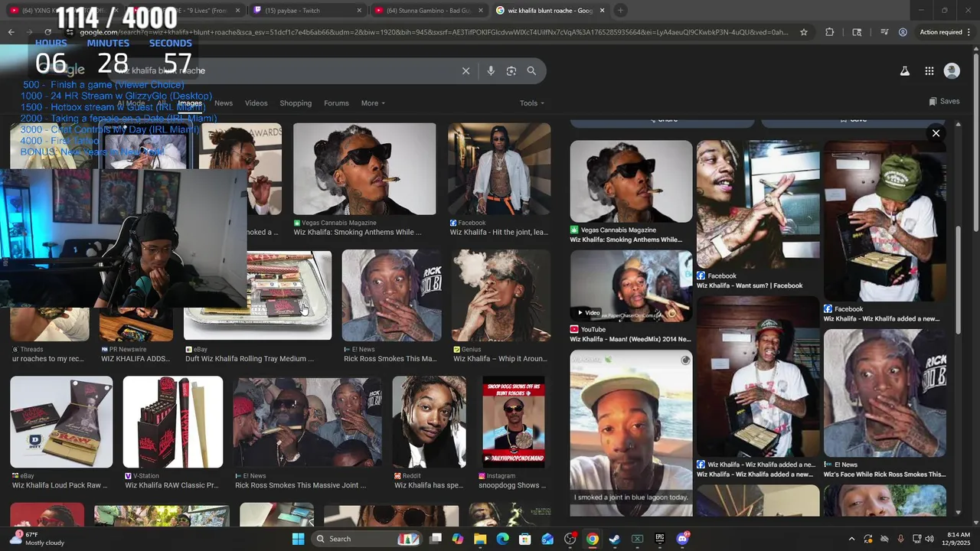Open E! News Rick Ross Smokes thumbnail
The height and width of the screenshot is (551, 980).
coord(391,295)
